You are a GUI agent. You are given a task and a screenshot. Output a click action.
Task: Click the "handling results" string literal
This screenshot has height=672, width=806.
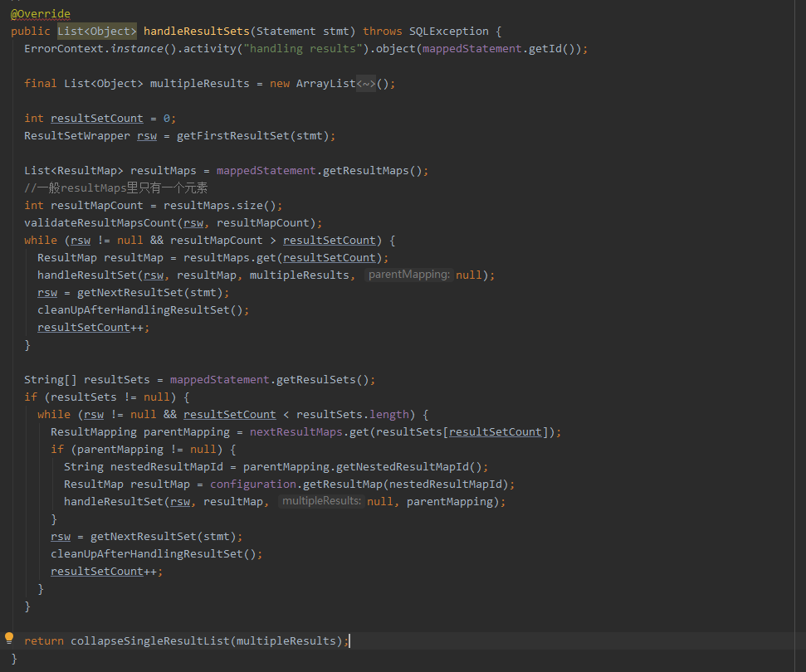pos(302,49)
